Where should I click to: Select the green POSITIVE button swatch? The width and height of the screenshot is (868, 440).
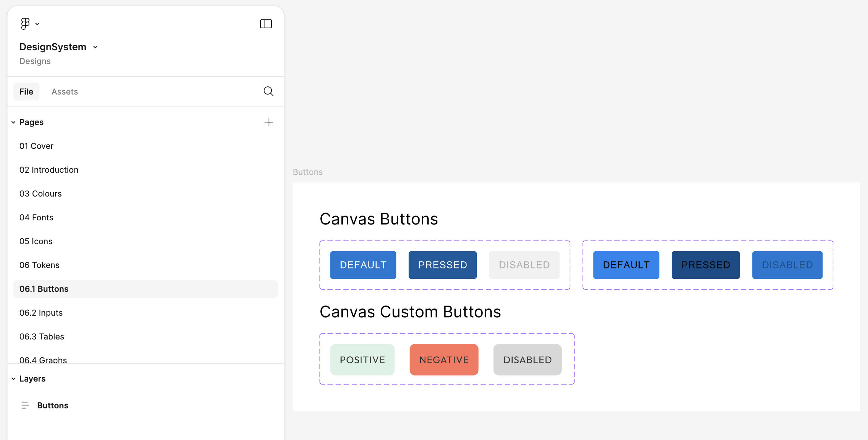coord(362,360)
